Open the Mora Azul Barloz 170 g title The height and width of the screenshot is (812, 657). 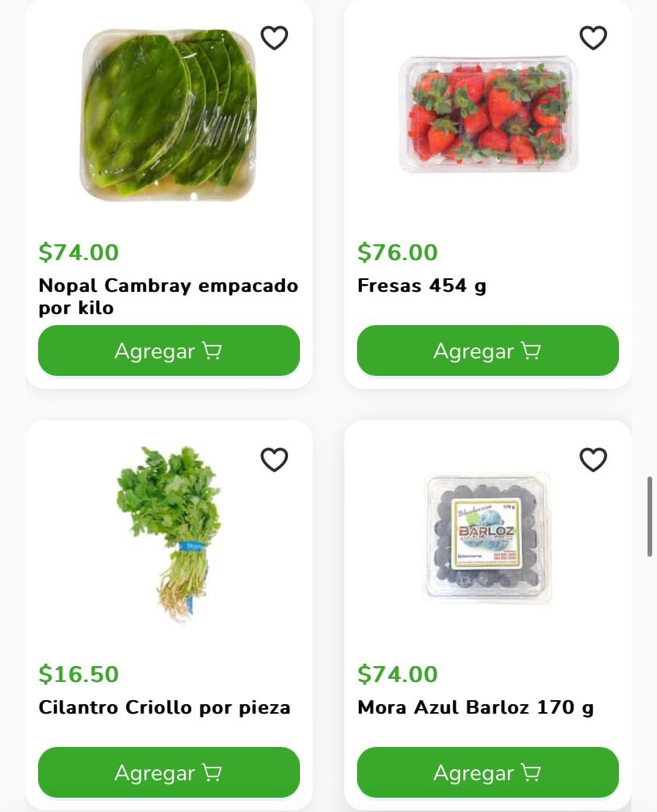[475, 707]
